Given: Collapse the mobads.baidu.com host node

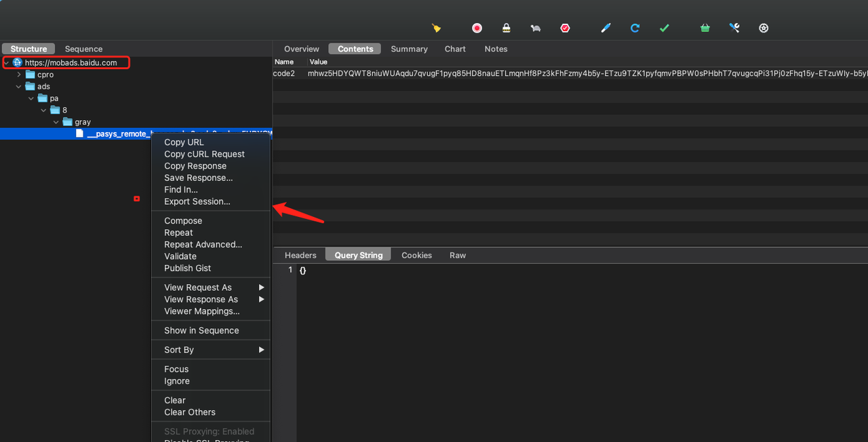Looking at the screenshot, I should (x=7, y=62).
